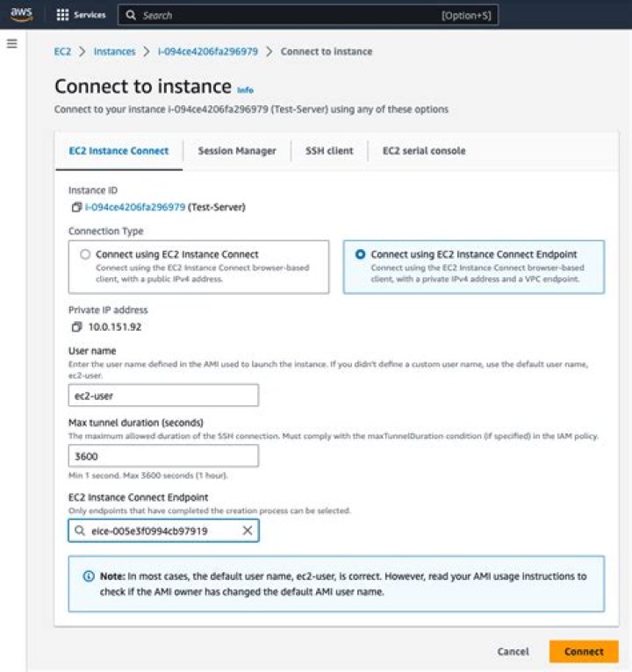Click the search magnifier in endpoint field
This screenshot has width=632, height=672.
pos(80,531)
